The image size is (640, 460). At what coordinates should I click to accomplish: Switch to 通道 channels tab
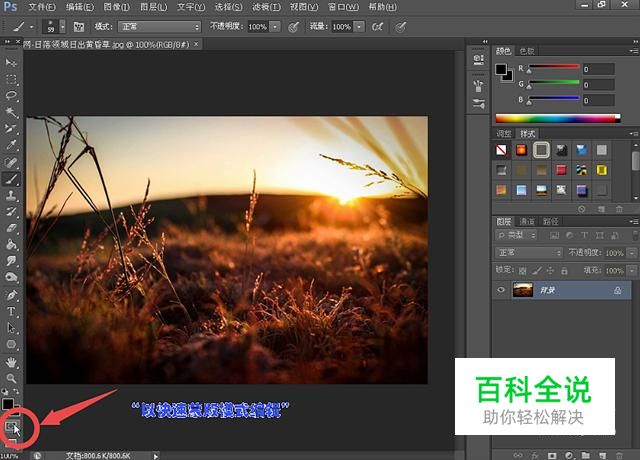(527, 222)
